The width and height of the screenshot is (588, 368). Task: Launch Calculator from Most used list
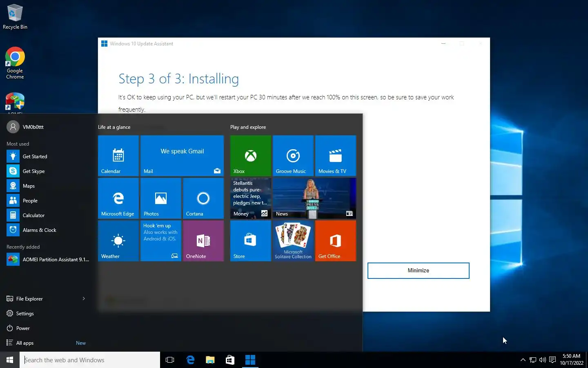point(48,215)
